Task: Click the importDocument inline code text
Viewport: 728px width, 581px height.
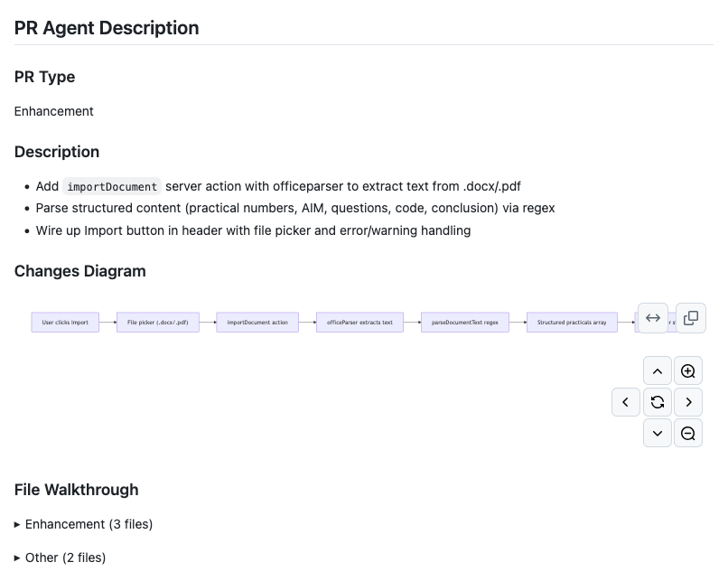Action: 112,187
